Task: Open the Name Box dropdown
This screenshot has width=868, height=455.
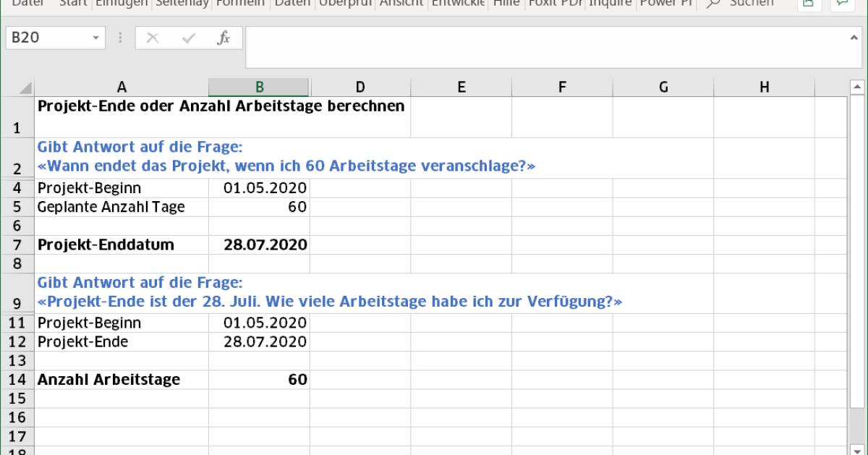Action: click(x=96, y=38)
